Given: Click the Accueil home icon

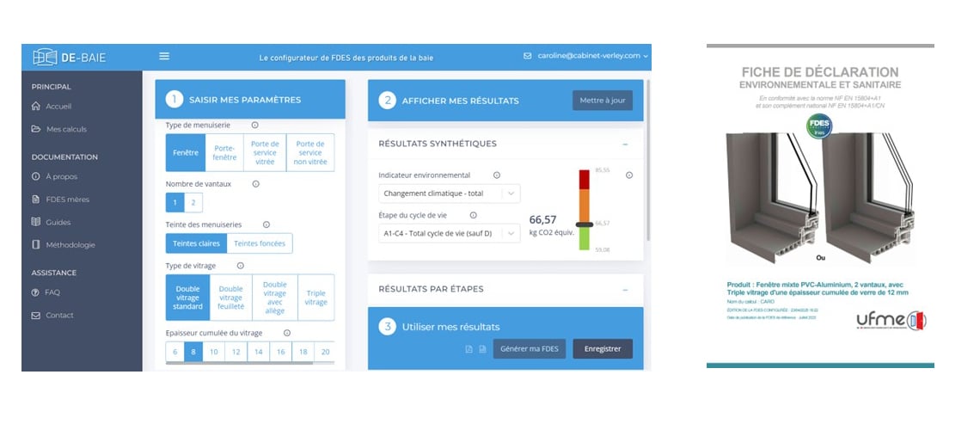Looking at the screenshot, I should (x=35, y=107).
